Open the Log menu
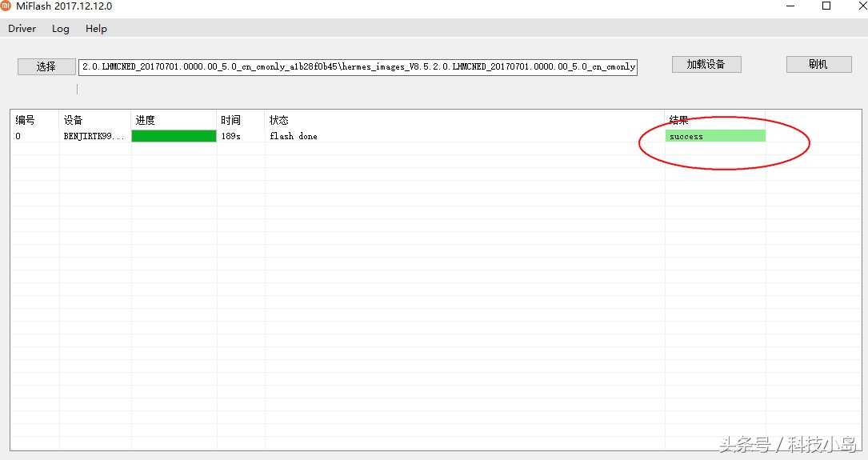This screenshot has height=460, width=868. [x=61, y=29]
